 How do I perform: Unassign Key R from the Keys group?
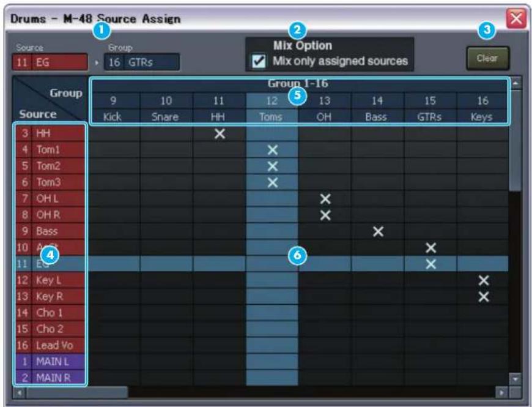(483, 297)
